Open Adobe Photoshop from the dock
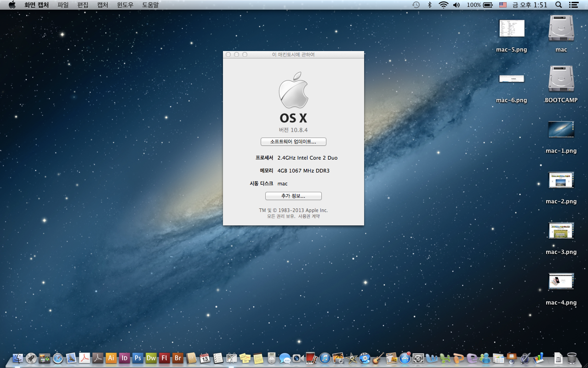 (x=137, y=358)
